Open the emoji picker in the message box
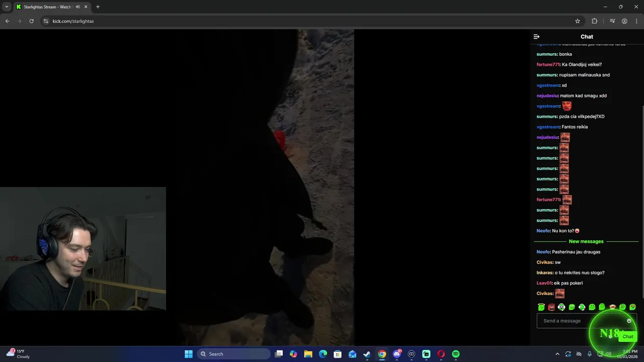The width and height of the screenshot is (644, 362). pyautogui.click(x=629, y=321)
